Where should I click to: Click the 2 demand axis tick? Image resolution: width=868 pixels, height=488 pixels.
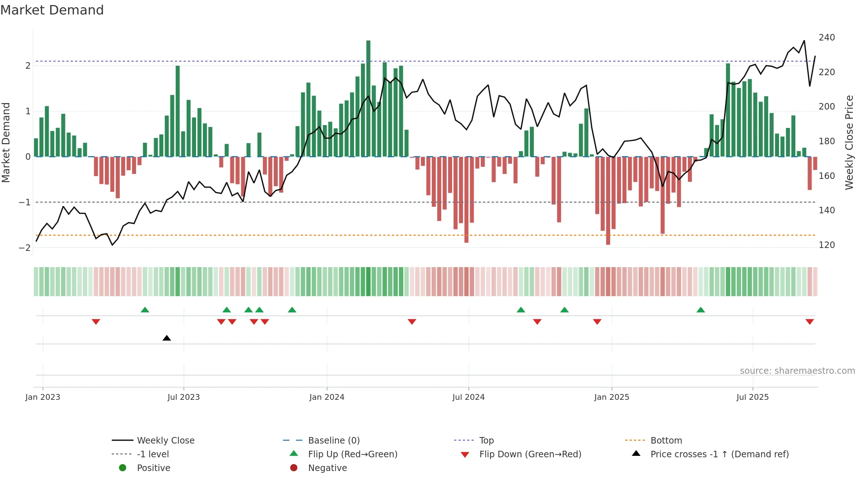coord(28,66)
